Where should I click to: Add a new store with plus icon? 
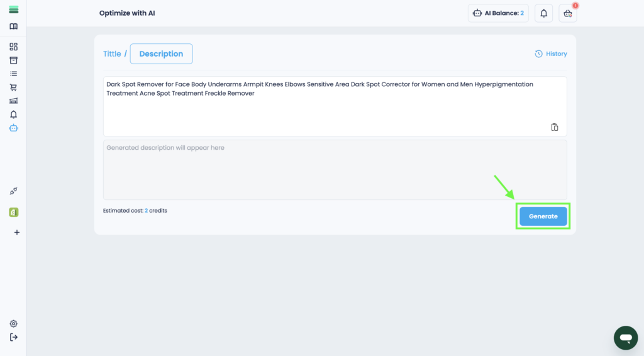(16, 232)
